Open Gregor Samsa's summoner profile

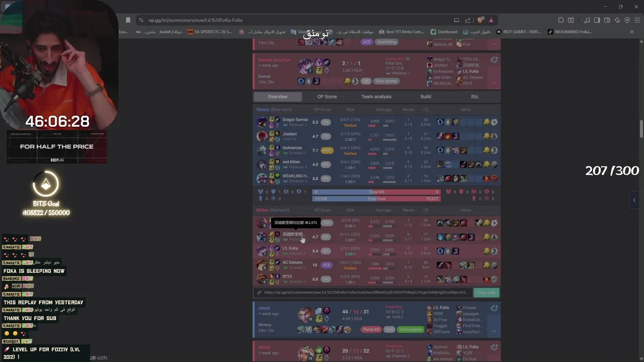(x=295, y=120)
